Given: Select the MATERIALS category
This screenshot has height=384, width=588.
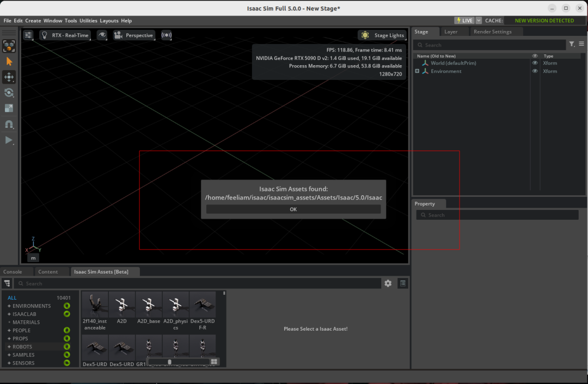Looking at the screenshot, I should (26, 322).
